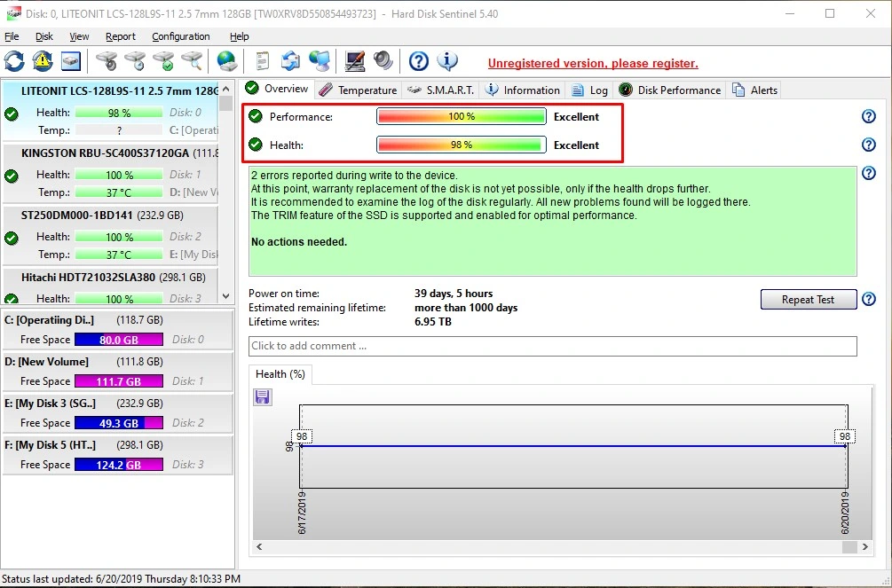This screenshot has height=588, width=892.
Task: Go to the Alerts tab
Action: point(755,90)
